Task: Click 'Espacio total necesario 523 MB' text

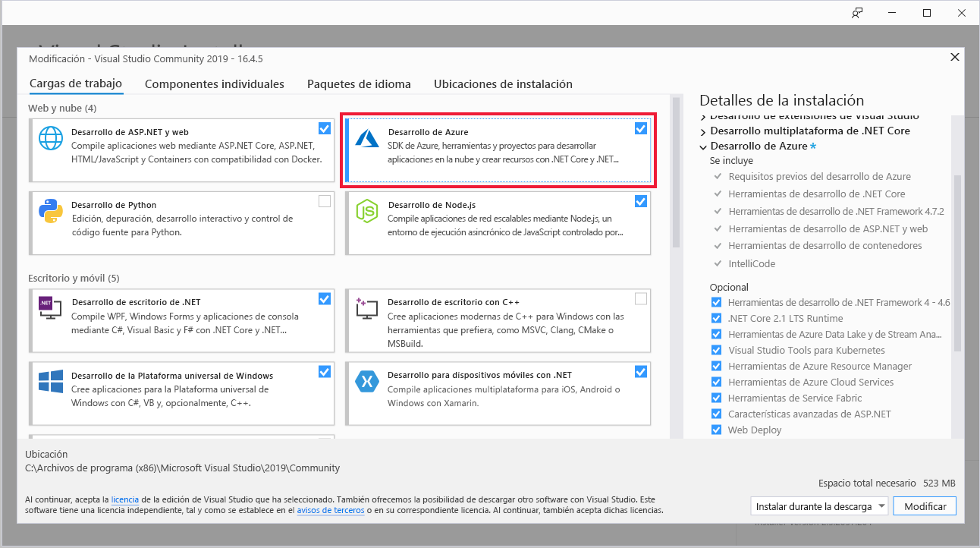Action: coord(887,483)
